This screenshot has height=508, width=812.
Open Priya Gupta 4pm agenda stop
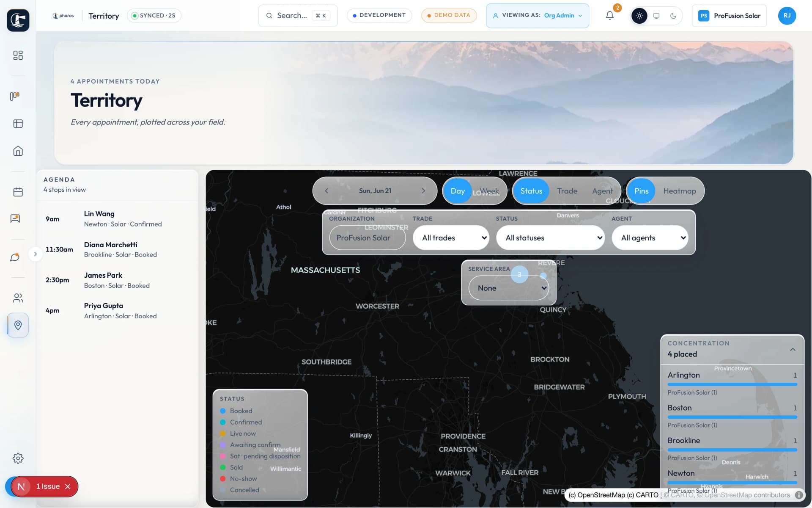tap(117, 311)
